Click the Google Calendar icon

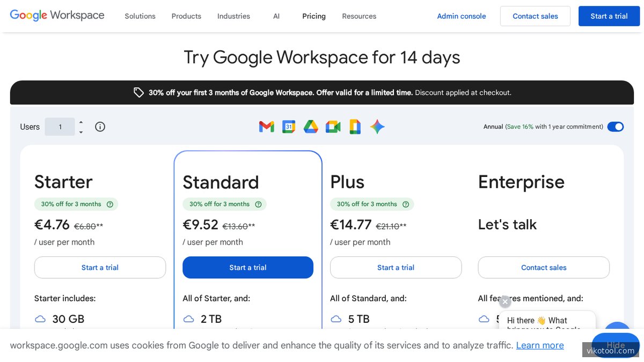click(288, 127)
